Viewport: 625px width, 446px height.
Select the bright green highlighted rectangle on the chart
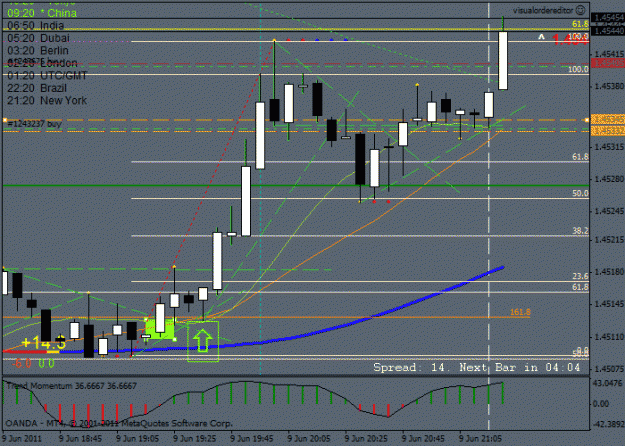[x=160, y=330]
